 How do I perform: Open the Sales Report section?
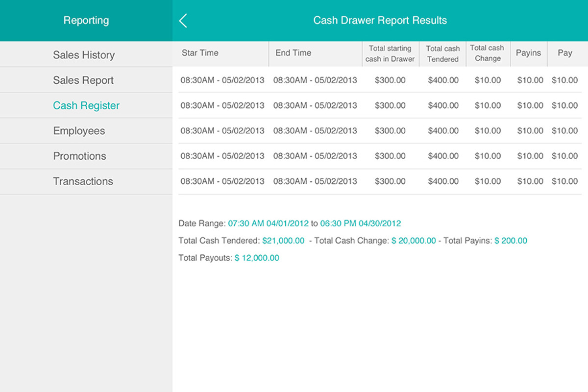tap(86, 80)
